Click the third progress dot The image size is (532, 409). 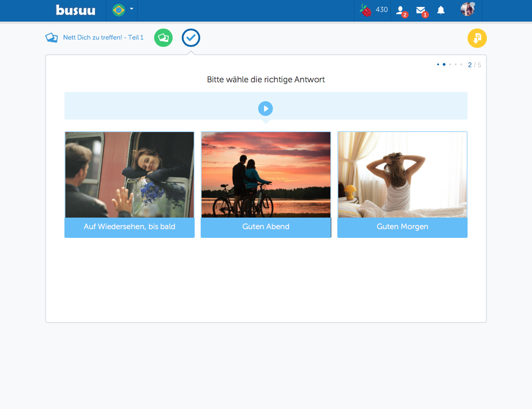click(450, 64)
